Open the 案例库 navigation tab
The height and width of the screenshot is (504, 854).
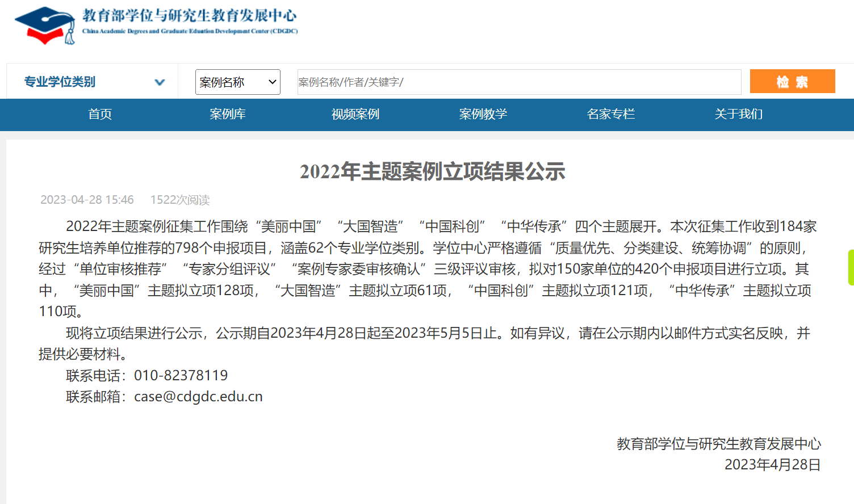(228, 114)
